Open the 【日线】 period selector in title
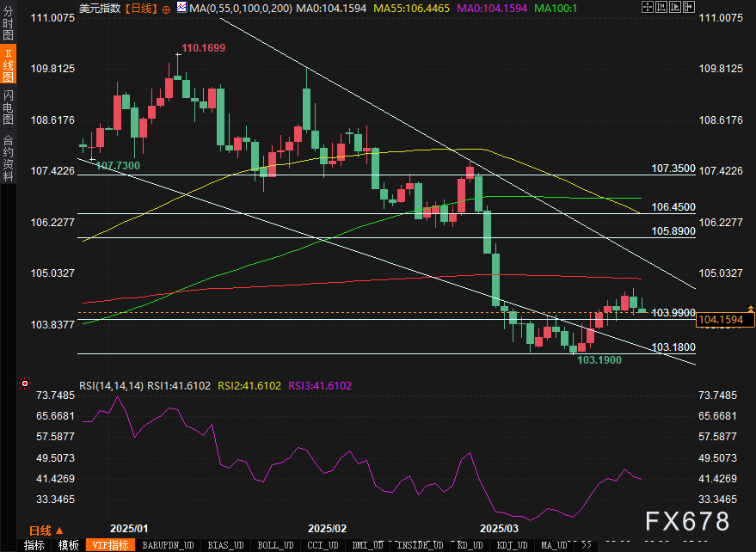This screenshot has width=756, height=552. pyautogui.click(x=143, y=8)
